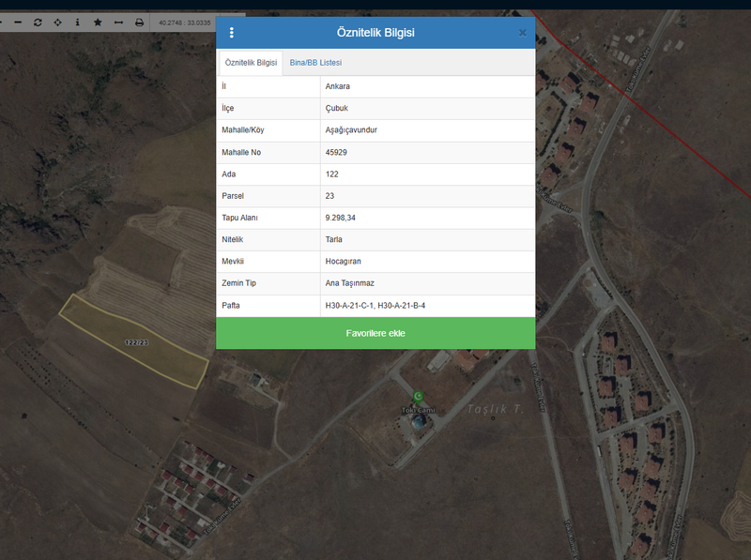Click the Toki Camii mosque marker
Viewport: 751px width, 560px height.
pos(418,398)
